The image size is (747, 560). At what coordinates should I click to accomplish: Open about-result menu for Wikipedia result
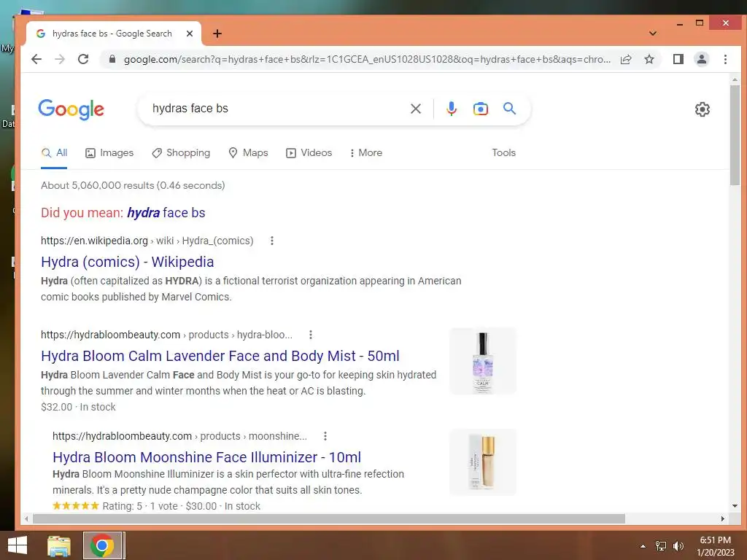click(272, 241)
